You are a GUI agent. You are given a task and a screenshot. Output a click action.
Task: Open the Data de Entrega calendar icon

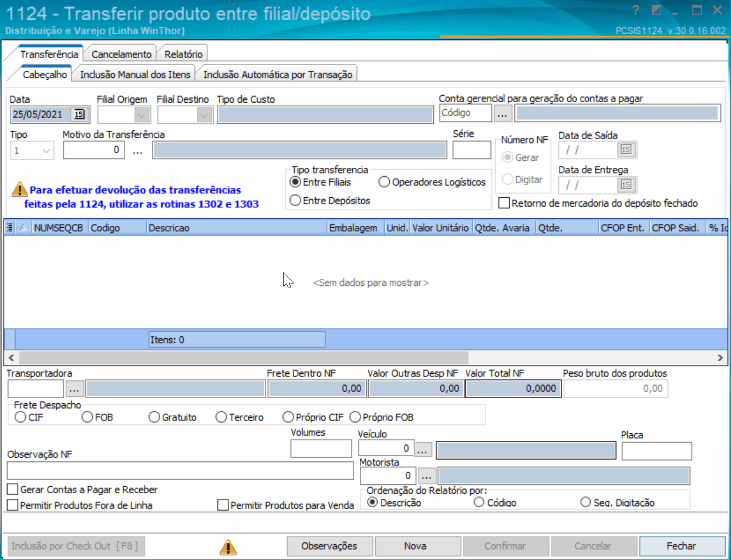626,185
